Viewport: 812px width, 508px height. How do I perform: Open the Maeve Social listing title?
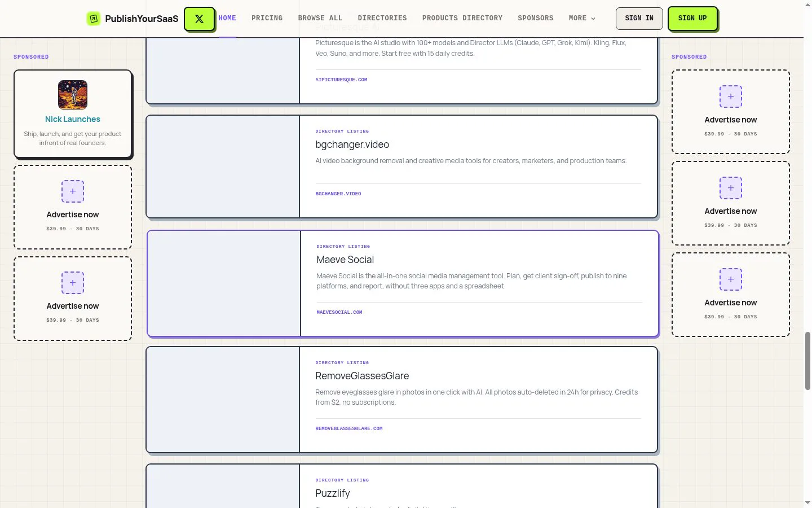345,260
